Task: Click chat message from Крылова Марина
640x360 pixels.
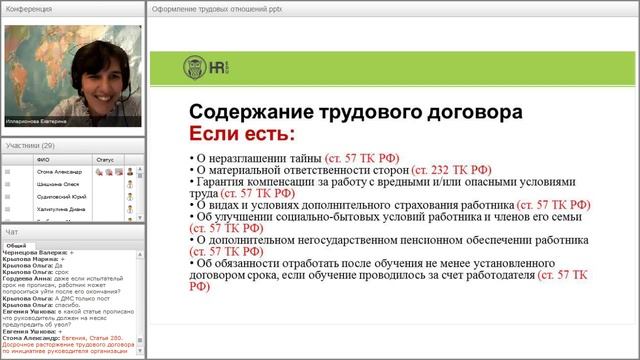Action: click(x=33, y=259)
